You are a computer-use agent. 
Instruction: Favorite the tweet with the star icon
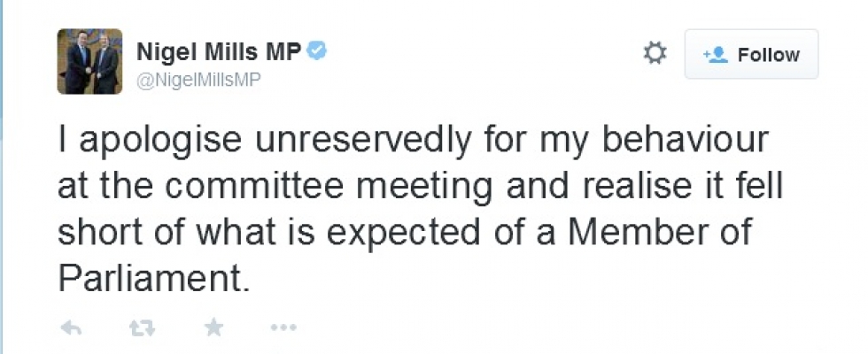(213, 328)
